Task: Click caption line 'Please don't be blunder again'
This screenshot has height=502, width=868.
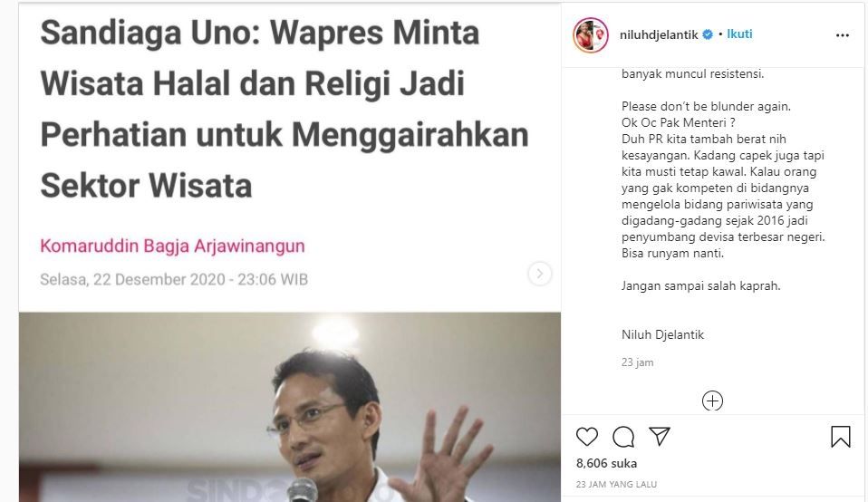Action: click(x=706, y=106)
